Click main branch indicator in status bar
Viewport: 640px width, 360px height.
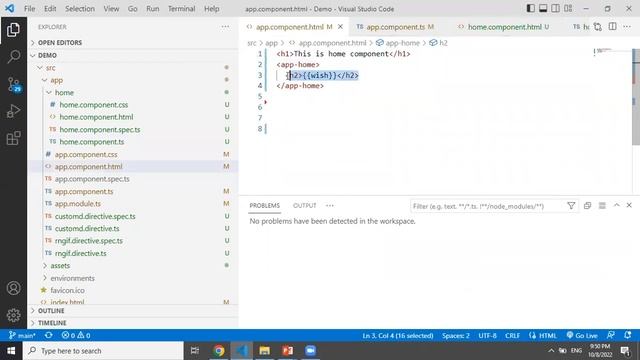point(22,336)
